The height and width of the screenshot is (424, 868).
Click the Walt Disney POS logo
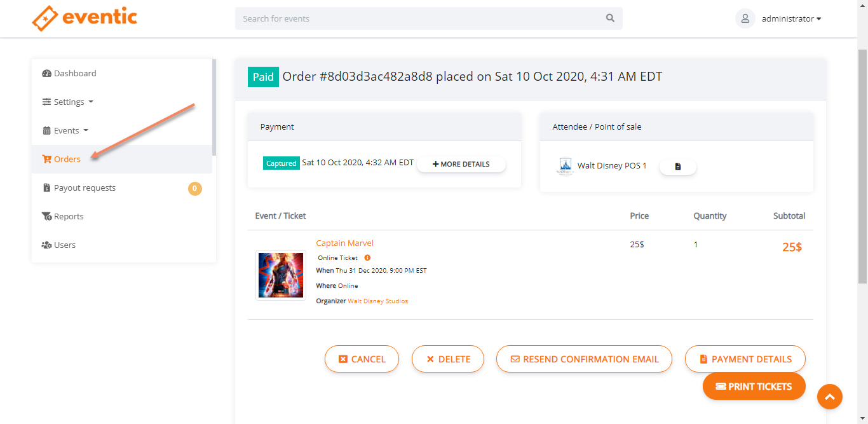click(564, 167)
